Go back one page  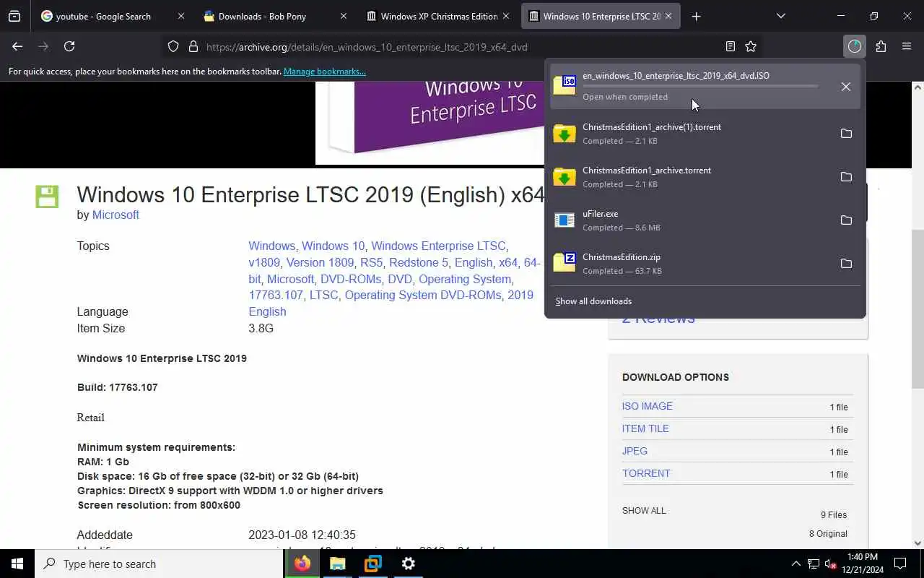click(17, 46)
